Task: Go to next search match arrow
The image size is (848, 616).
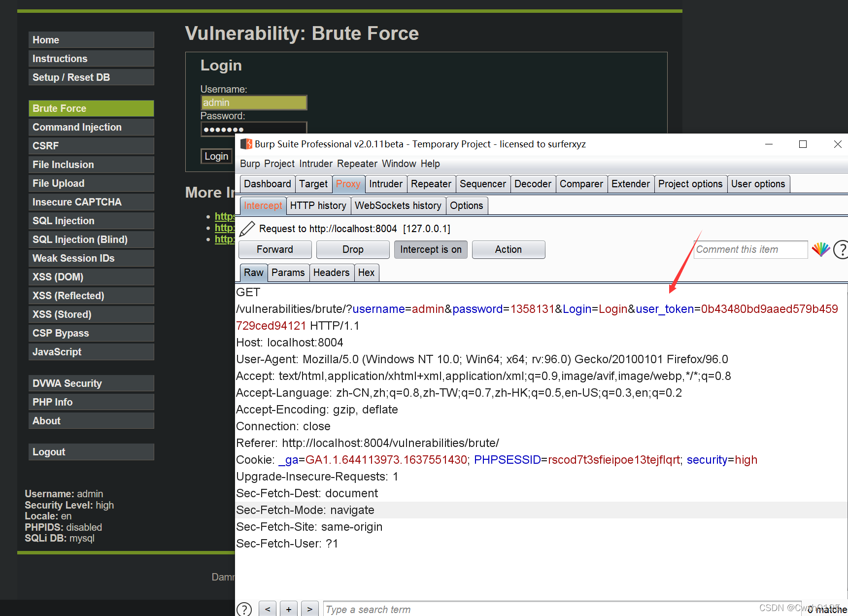Action: [x=310, y=609]
